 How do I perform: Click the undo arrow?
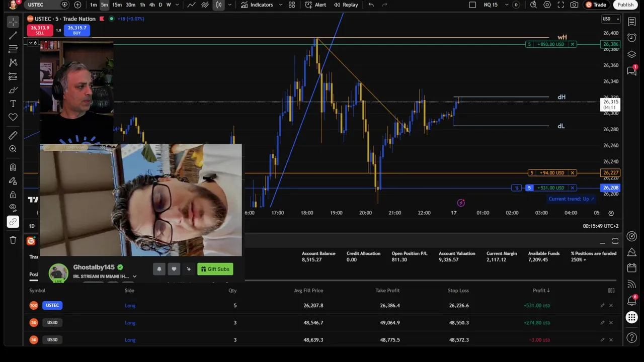coord(371,5)
